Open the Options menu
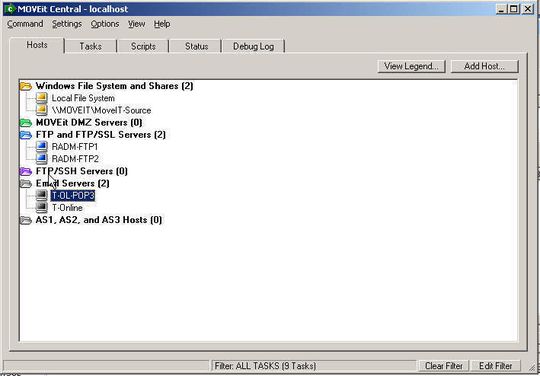Screen dimensions: 540x376 pyautogui.click(x=105, y=24)
